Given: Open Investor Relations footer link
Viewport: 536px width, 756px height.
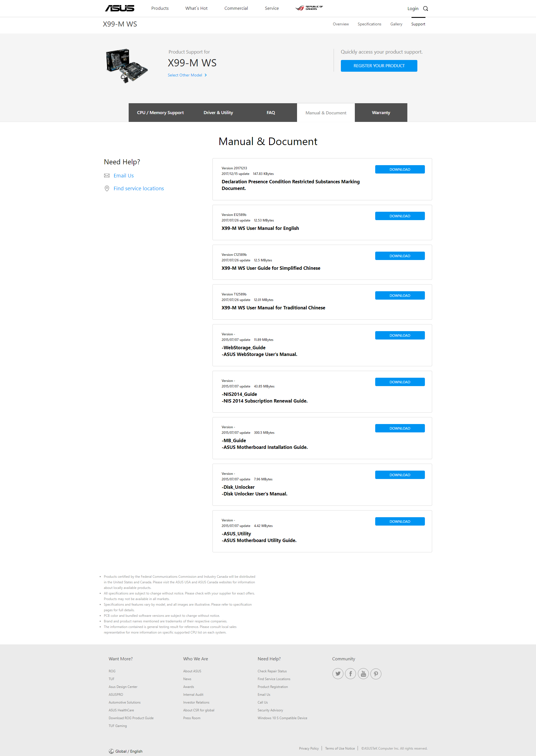Looking at the screenshot, I should click(x=196, y=702).
